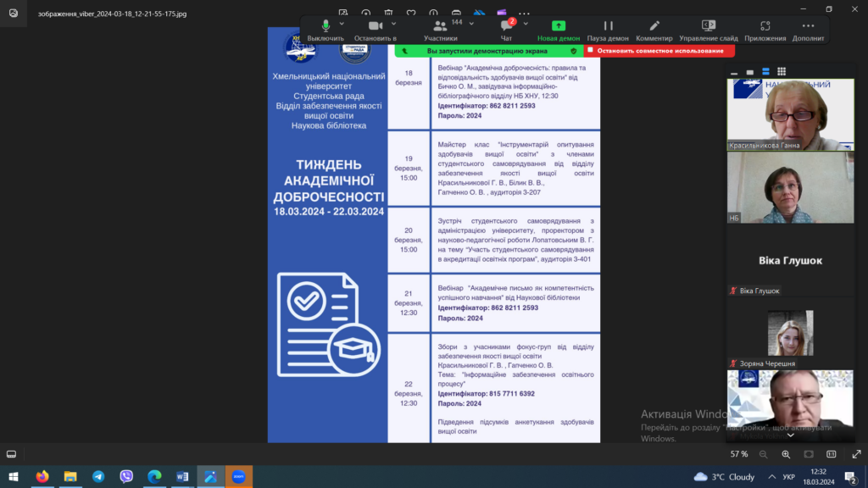Zoom out the photo viewer image

pos(762,454)
